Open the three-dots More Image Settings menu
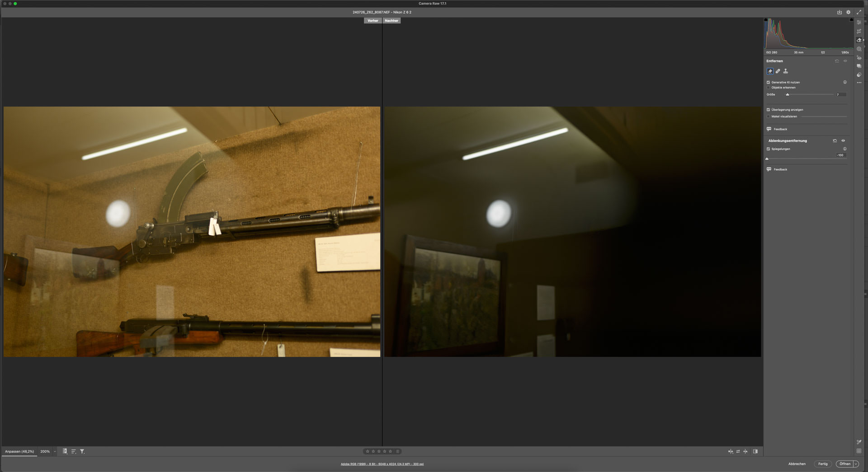 pos(859,83)
